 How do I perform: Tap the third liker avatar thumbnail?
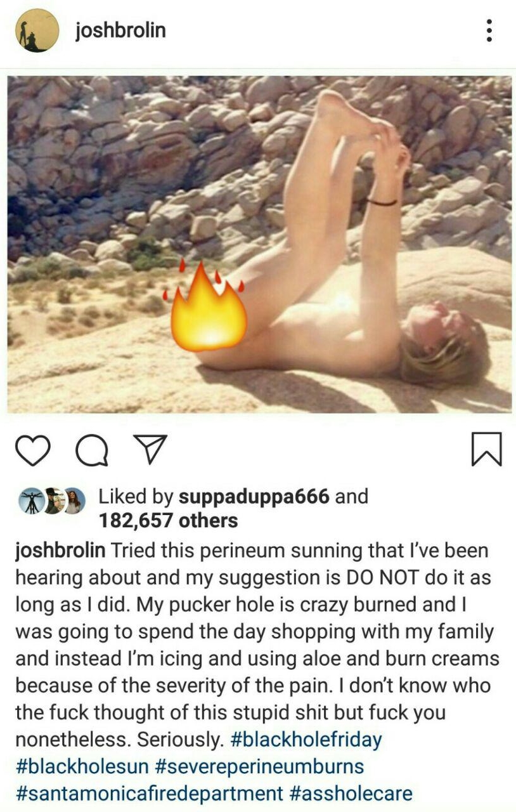pyautogui.click(x=74, y=501)
